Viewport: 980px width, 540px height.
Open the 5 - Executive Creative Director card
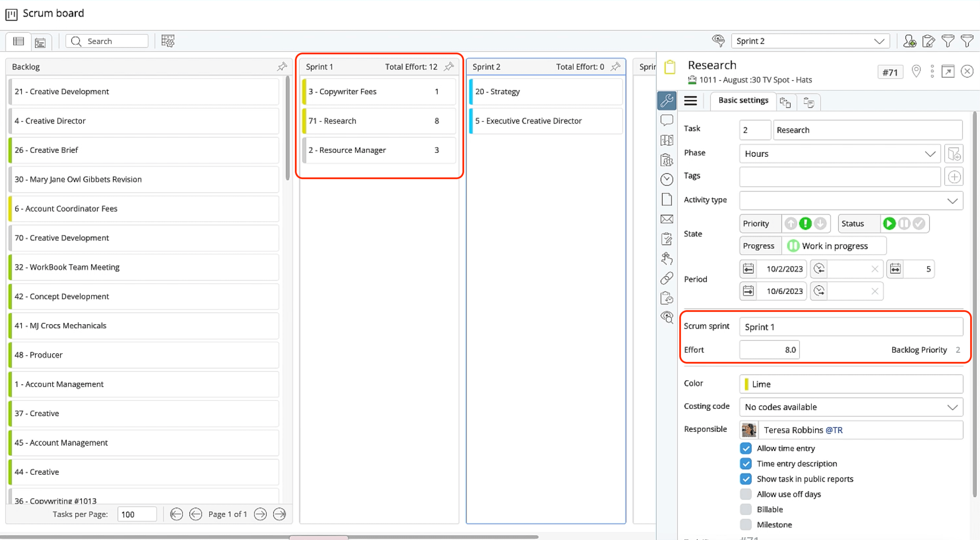(x=546, y=121)
